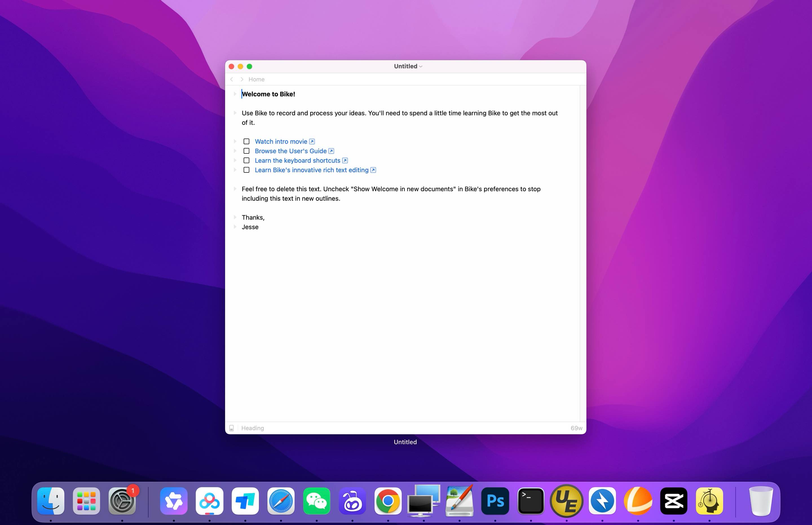
Task: Click the 69w word count indicator
Action: [x=577, y=428]
